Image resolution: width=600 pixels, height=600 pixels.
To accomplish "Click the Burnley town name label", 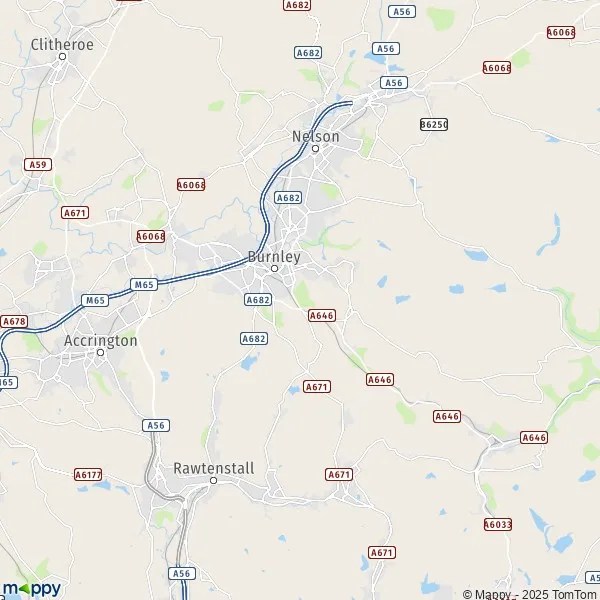I will tap(274, 257).
